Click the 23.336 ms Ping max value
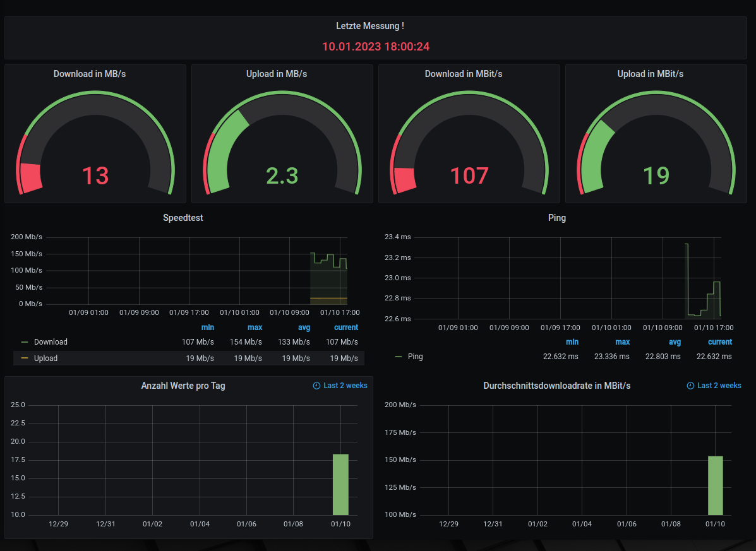The width and height of the screenshot is (756, 551). 612,357
